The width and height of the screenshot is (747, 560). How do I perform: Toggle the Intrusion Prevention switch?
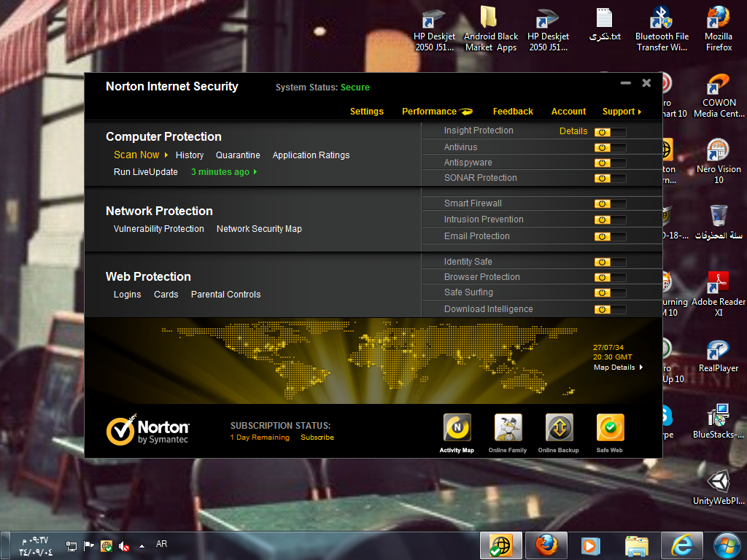click(x=611, y=220)
